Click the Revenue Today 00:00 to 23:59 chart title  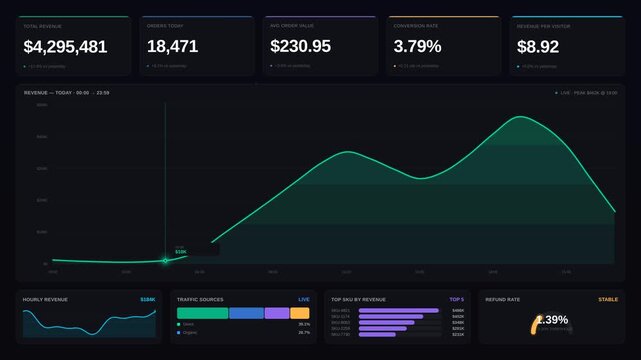(67, 93)
